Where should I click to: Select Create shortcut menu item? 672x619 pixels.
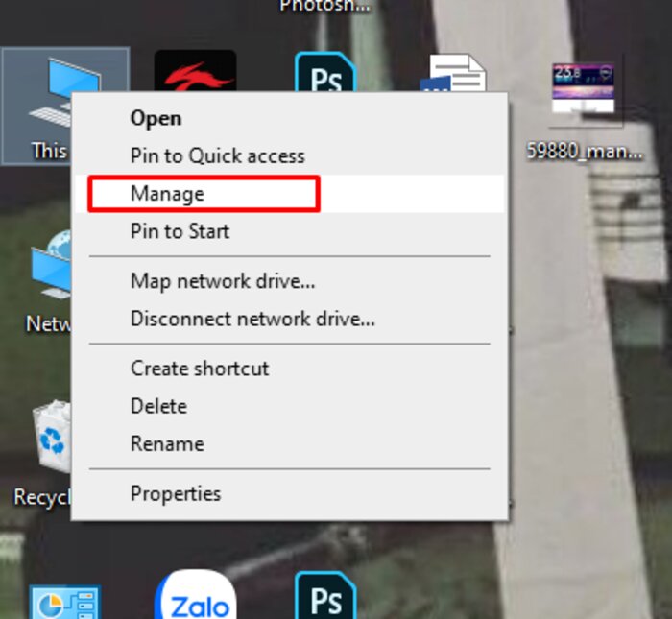(200, 369)
